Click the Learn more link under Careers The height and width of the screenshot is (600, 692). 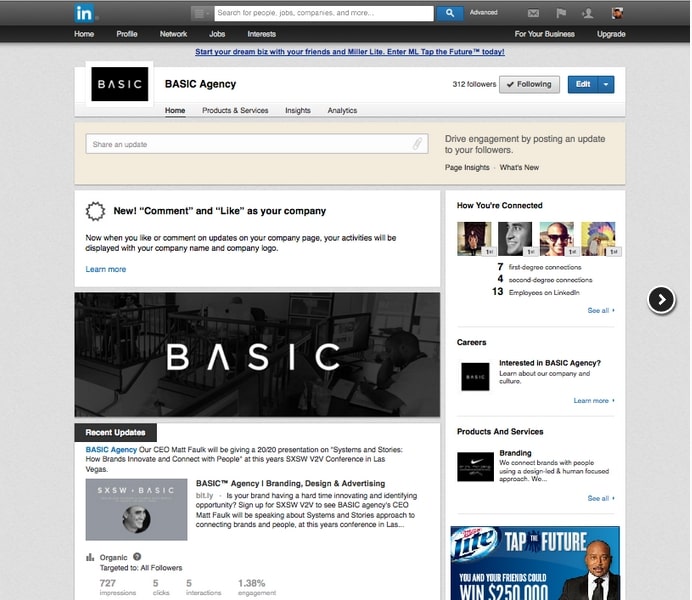click(594, 401)
